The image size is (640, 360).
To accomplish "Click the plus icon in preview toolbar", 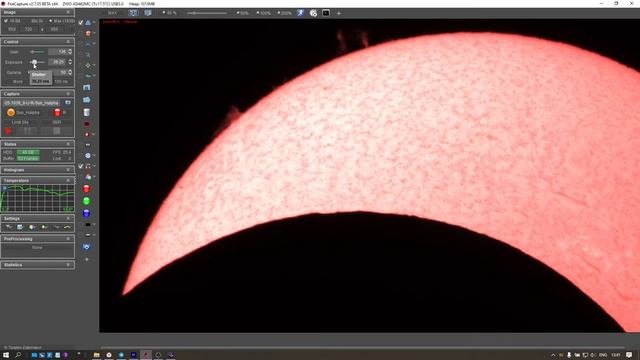I will (x=338, y=13).
